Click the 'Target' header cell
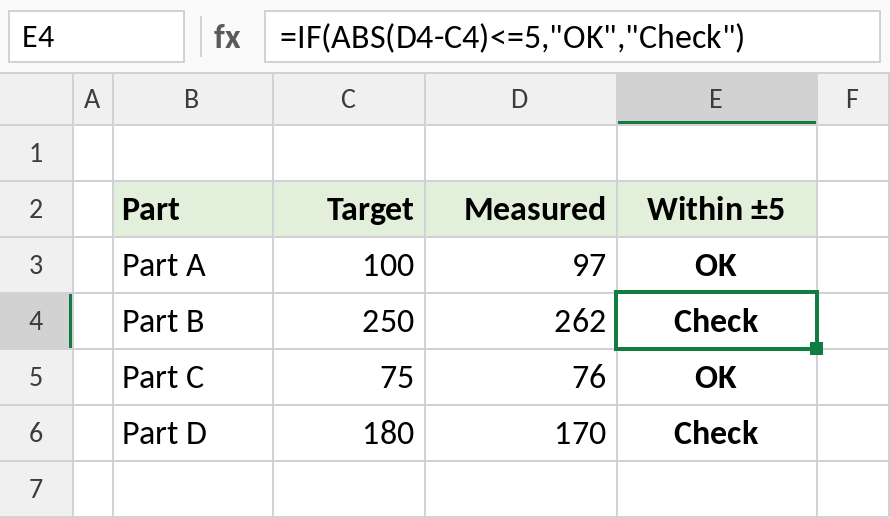 click(349, 209)
